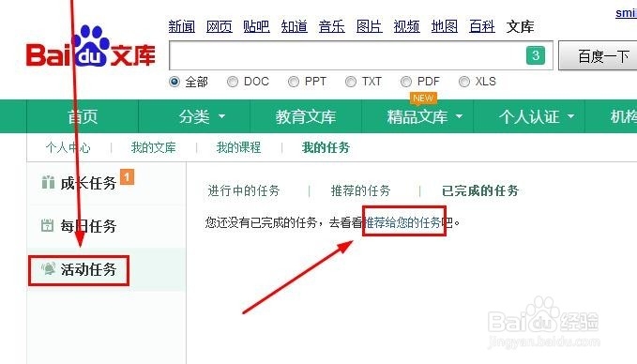Open the 图片 link
The width and height of the screenshot is (637, 364).
tap(370, 27)
